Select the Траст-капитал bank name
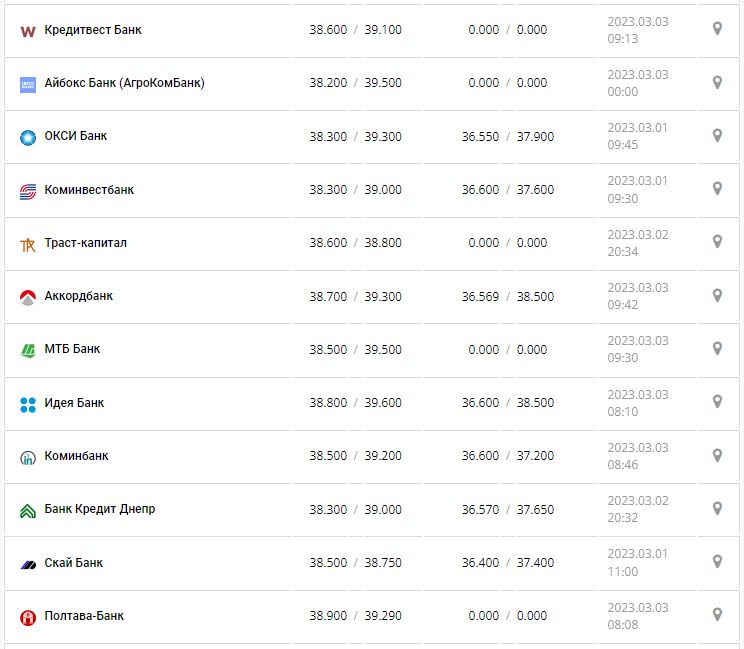744x649 pixels. click(x=86, y=243)
